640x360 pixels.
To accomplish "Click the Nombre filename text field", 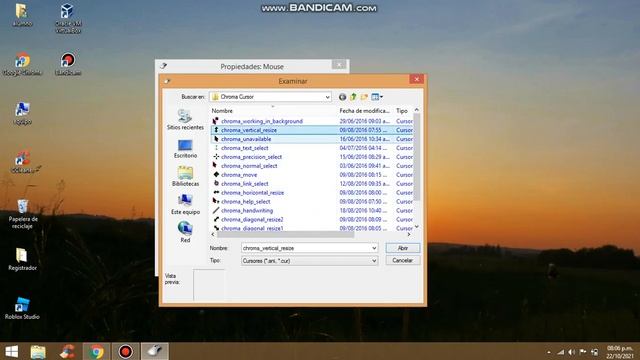I will [306, 248].
